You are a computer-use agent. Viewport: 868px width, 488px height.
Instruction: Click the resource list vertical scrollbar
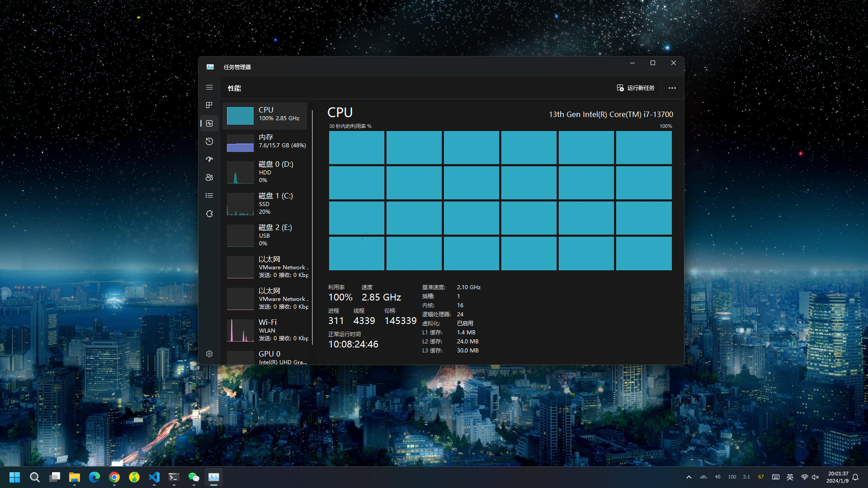pyautogui.click(x=312, y=226)
